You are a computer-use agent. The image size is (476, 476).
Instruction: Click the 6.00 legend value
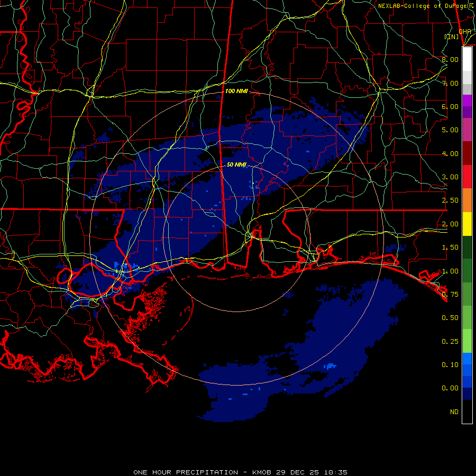(x=450, y=106)
